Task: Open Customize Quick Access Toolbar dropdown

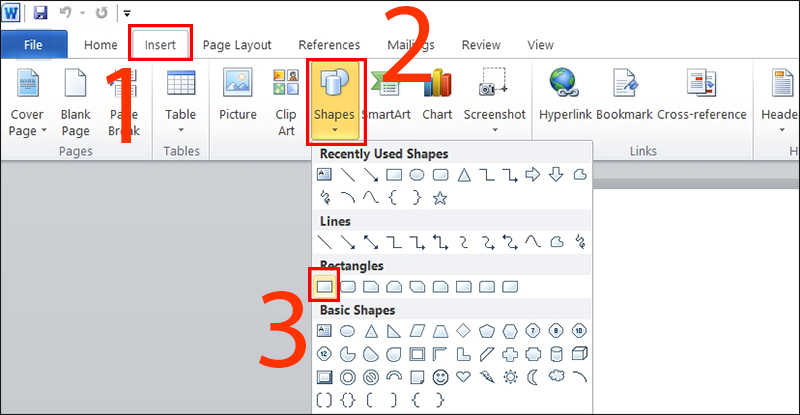Action: pyautogui.click(x=127, y=14)
